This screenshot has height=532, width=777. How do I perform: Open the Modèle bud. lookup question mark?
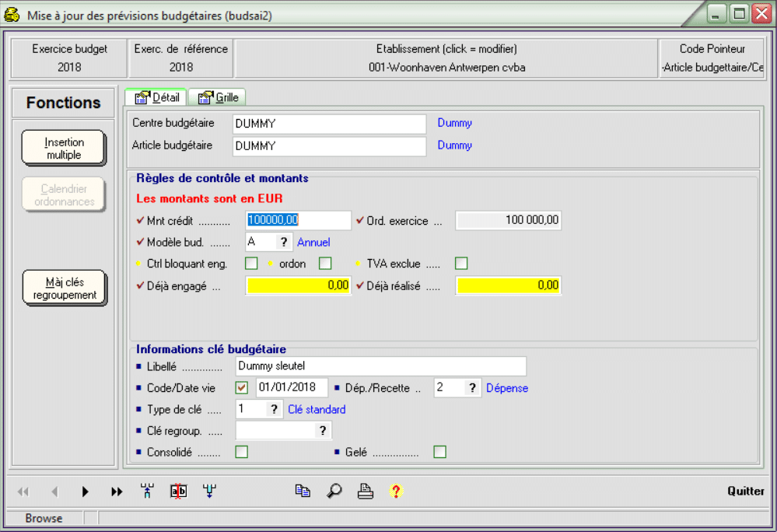tap(283, 242)
